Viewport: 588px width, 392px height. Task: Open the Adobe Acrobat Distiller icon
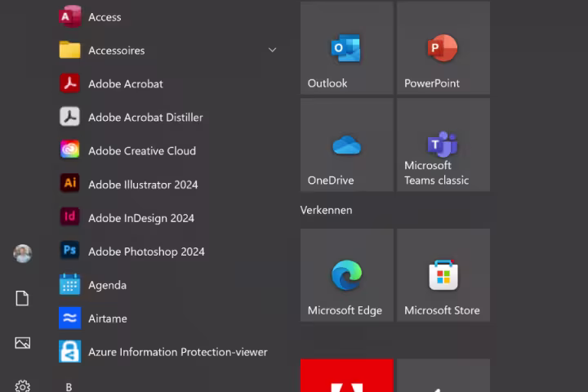[69, 117]
